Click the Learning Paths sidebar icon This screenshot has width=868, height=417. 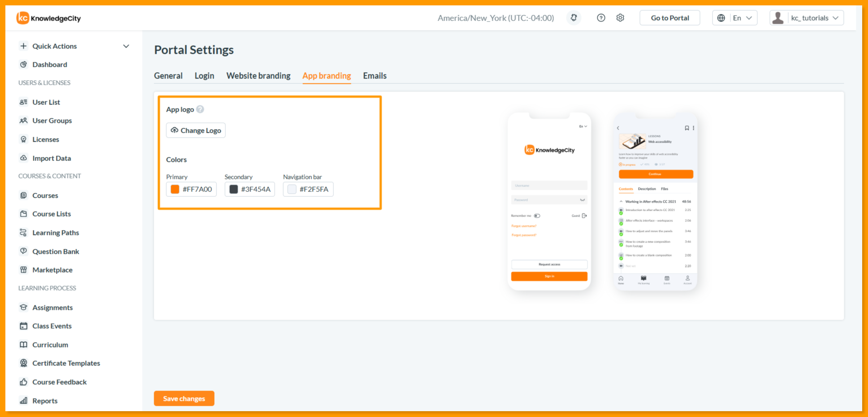pos(23,233)
